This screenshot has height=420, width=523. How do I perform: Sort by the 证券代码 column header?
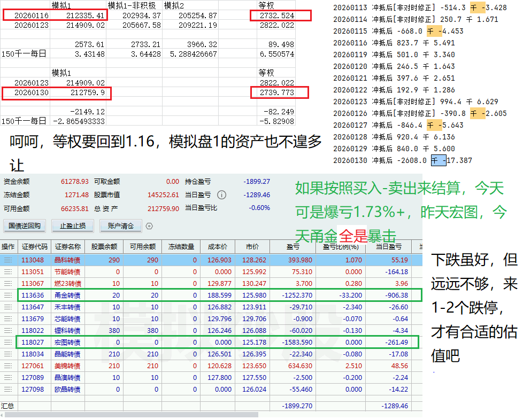(35, 247)
